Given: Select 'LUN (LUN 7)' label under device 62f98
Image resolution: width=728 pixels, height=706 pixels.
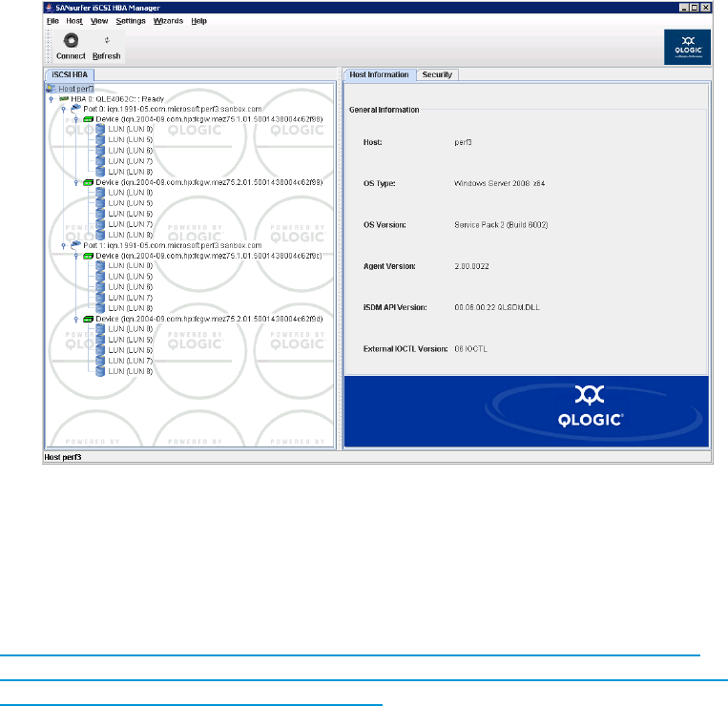Looking at the screenshot, I should [x=131, y=161].
